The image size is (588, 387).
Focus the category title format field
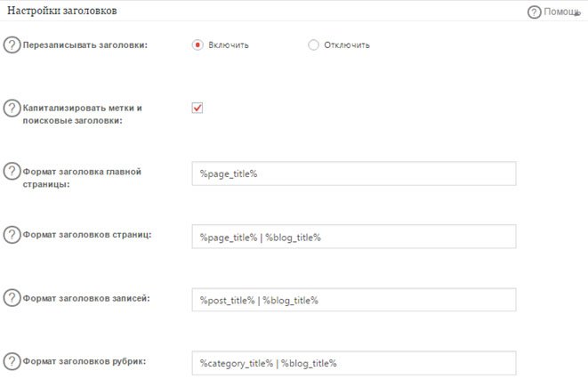353,363
